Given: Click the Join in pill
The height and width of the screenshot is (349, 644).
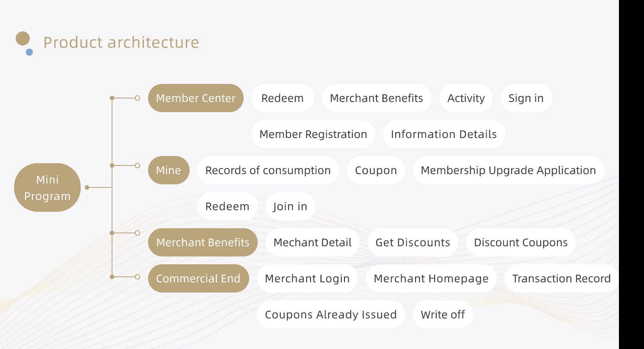Looking at the screenshot, I should [x=290, y=206].
